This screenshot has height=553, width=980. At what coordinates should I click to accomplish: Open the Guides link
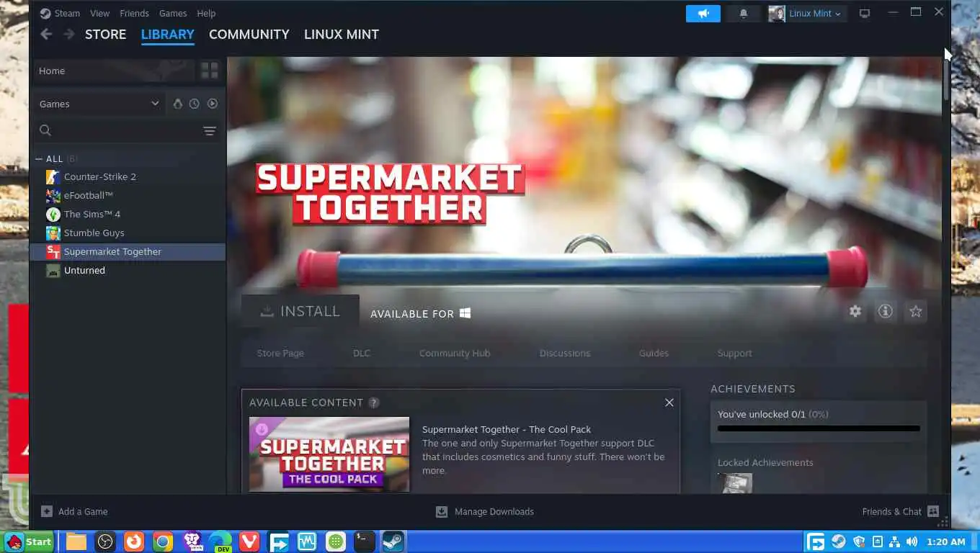(x=654, y=353)
